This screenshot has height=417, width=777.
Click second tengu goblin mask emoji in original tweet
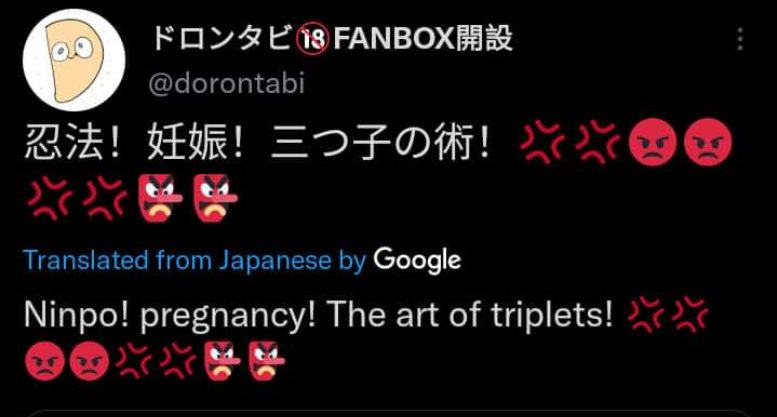[215, 198]
